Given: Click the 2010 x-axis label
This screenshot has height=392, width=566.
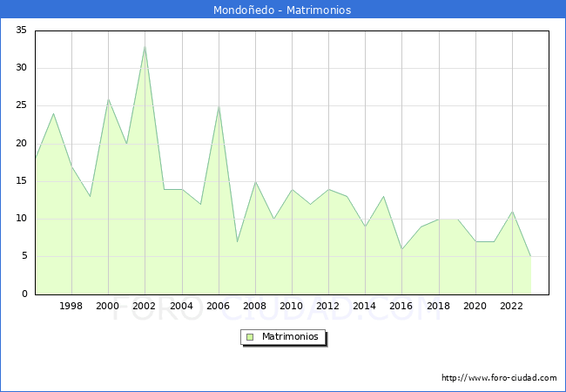Looking at the screenshot, I should 292,306.
